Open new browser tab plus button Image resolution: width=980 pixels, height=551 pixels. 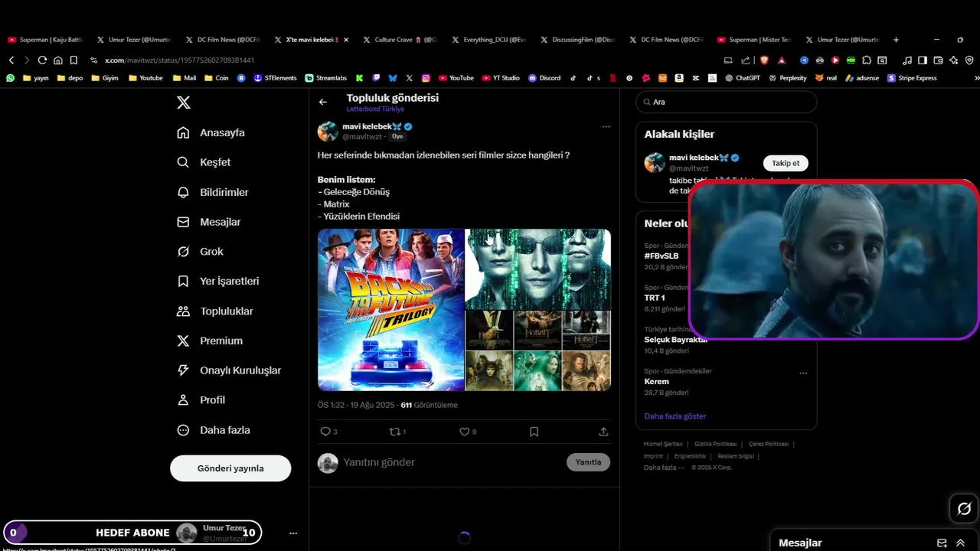coord(896,40)
